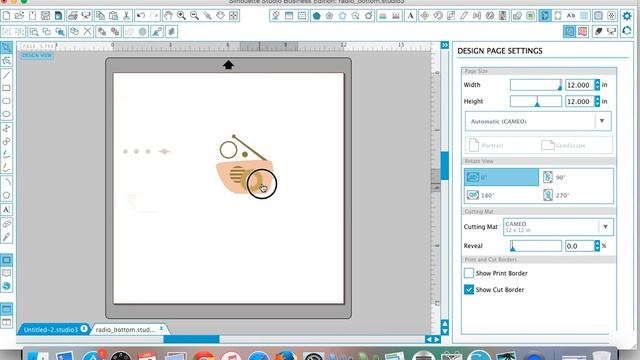640x360 pixels.
Task: Rotate view to 90°
Action: tap(576, 177)
